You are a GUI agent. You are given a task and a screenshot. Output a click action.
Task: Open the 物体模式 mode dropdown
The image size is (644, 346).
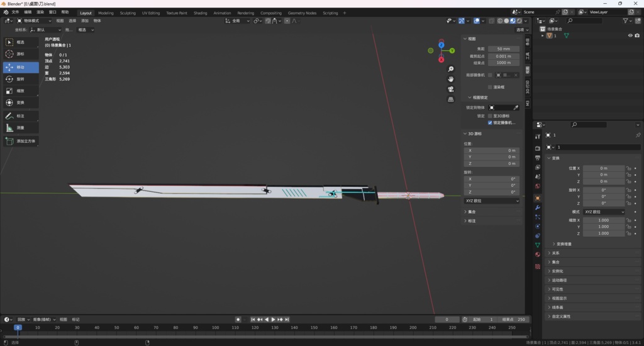[34, 21]
